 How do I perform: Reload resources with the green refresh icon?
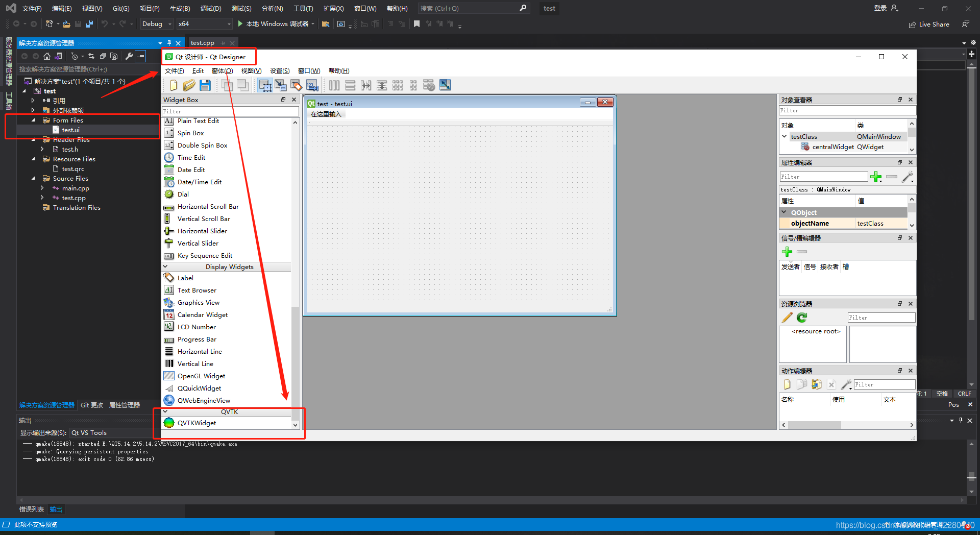(x=802, y=318)
